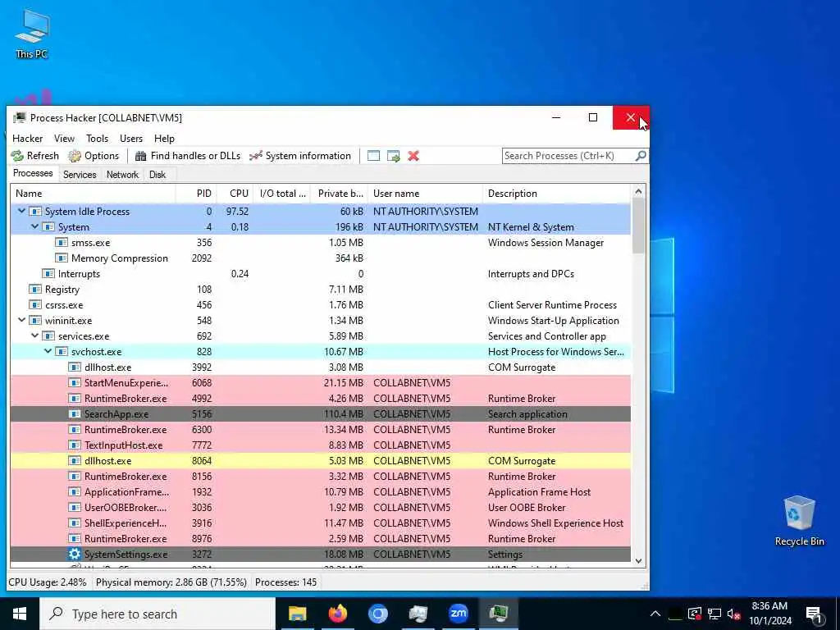This screenshot has width=840, height=630.
Task: Switch to the Disk tab
Action: point(157,175)
